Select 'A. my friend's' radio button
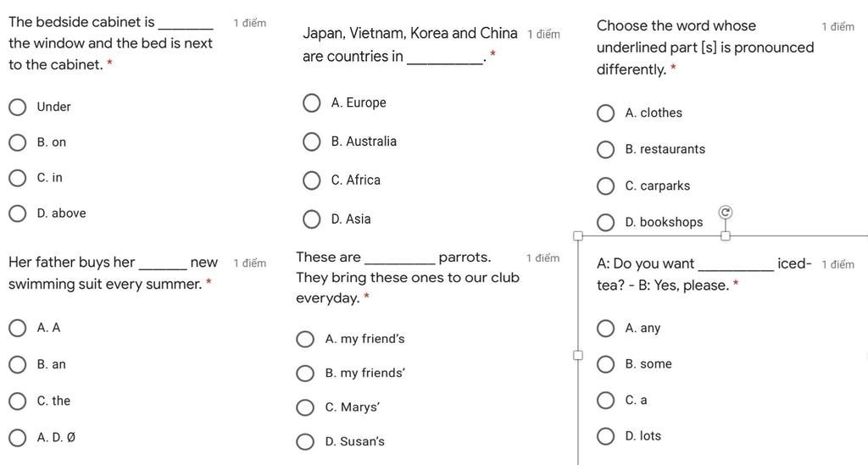 305,340
